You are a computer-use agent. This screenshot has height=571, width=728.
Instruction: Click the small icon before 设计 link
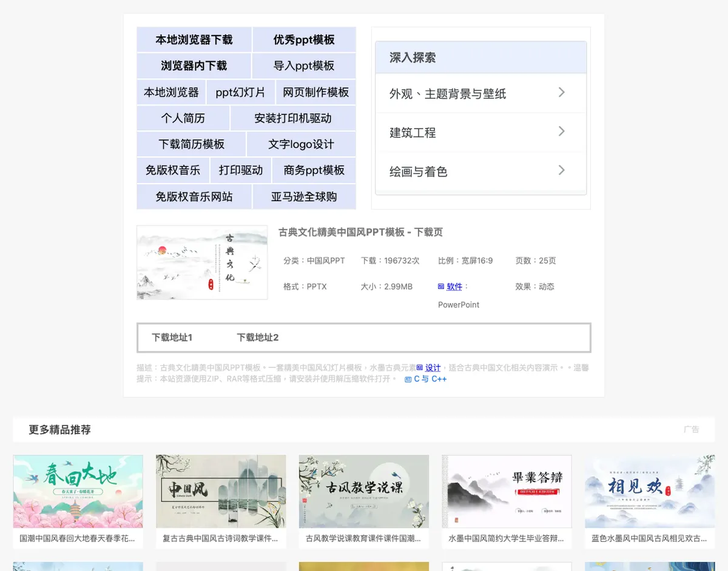pyautogui.click(x=420, y=367)
